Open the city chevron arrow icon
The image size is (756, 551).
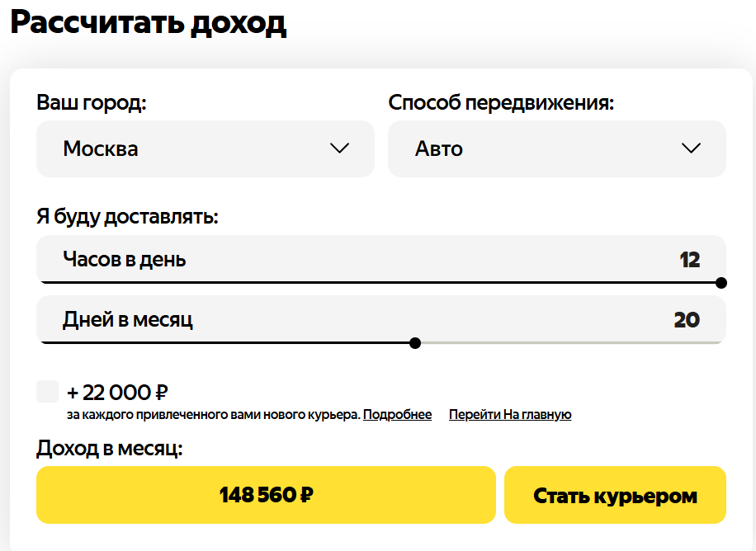pos(338,148)
